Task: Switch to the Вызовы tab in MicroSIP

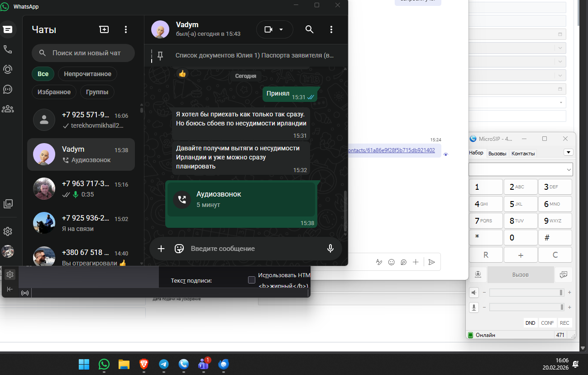Action: click(x=497, y=153)
